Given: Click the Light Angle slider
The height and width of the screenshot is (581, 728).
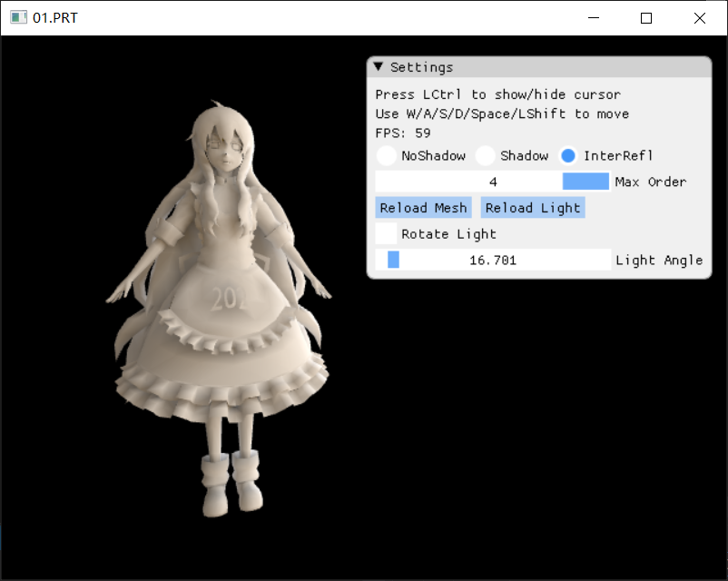Looking at the screenshot, I should coord(493,260).
